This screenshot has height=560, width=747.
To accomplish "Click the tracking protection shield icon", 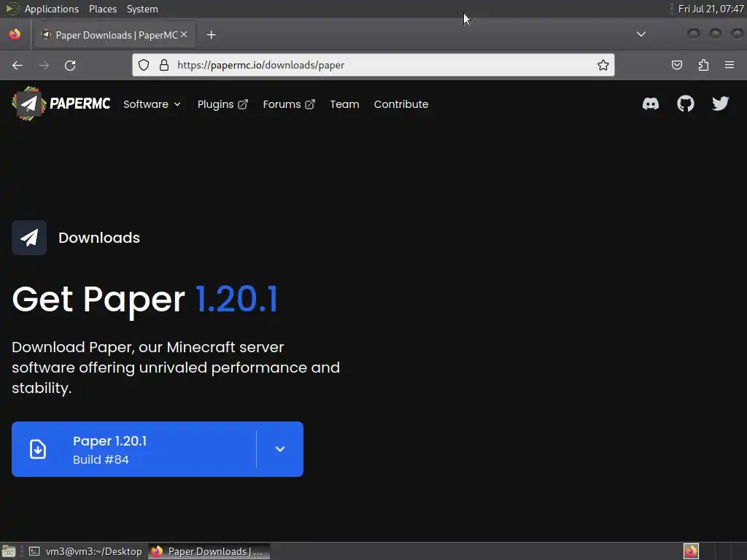I will [x=144, y=65].
